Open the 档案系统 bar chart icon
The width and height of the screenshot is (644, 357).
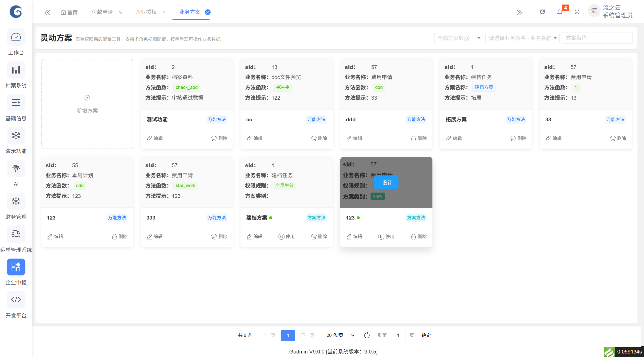16,70
